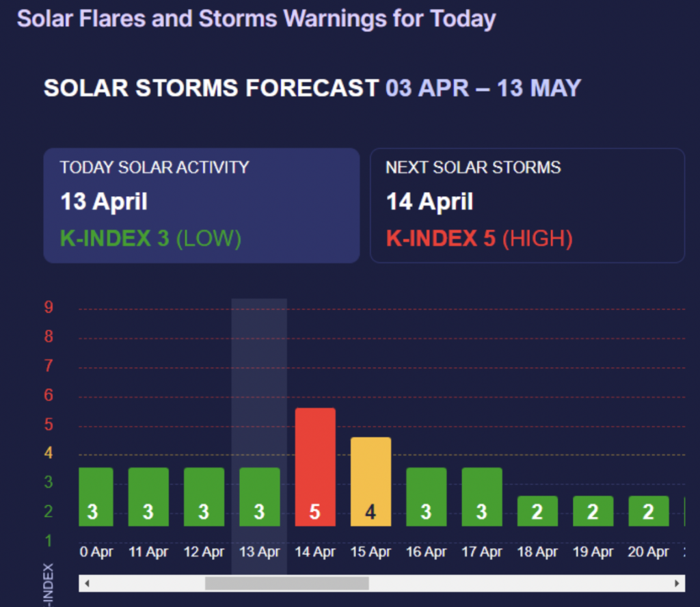
Task: Click the 17 Apr bar
Action: click(x=482, y=497)
